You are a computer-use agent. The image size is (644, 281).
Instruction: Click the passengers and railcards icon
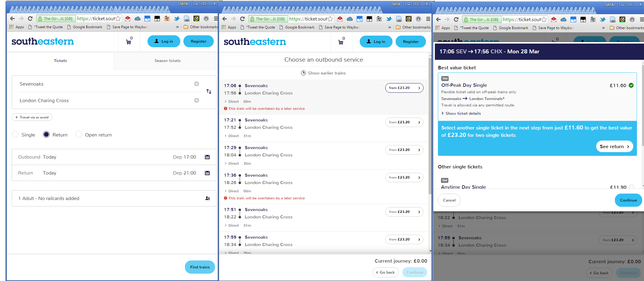208,198
